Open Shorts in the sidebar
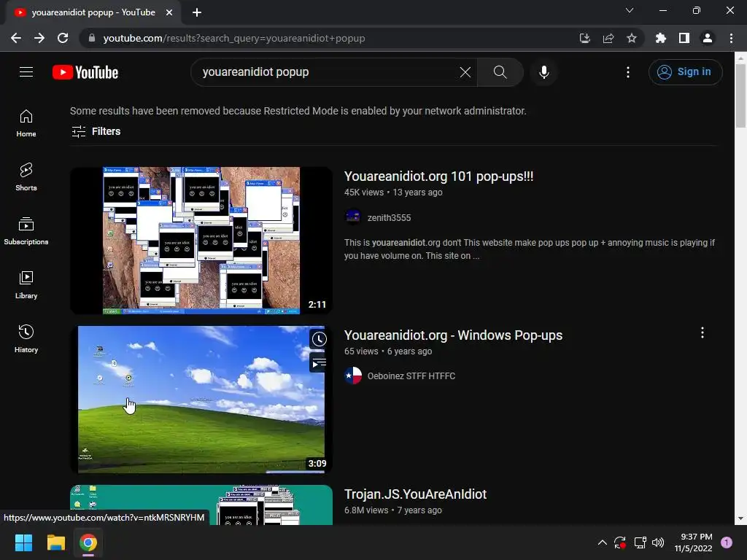Viewport: 747px width, 560px height. coord(26,177)
